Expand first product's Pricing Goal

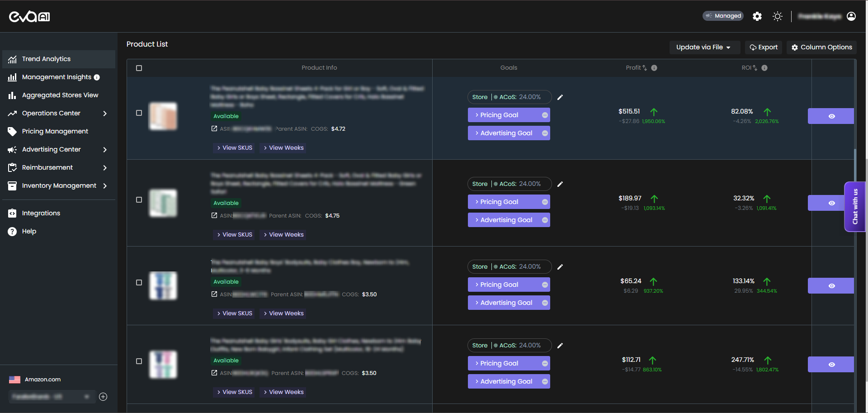pyautogui.click(x=509, y=115)
